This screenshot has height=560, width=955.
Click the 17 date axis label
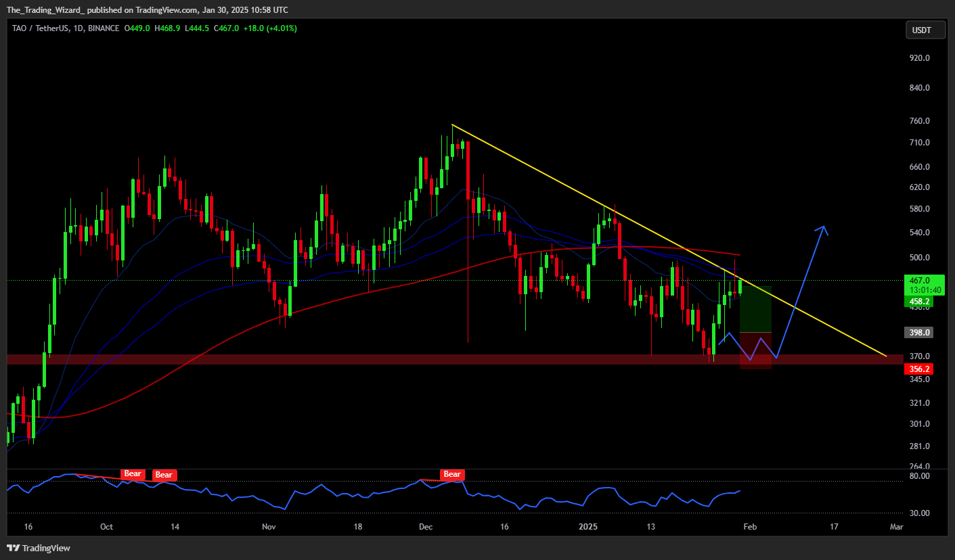[x=833, y=527]
